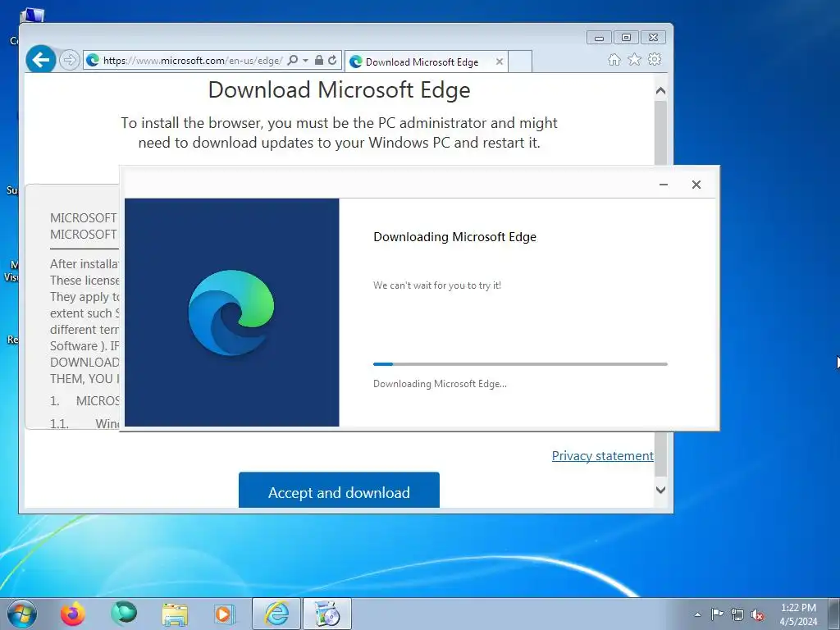
Task: Click the 'Download Microsoft Edge' page heading
Action: point(339,90)
